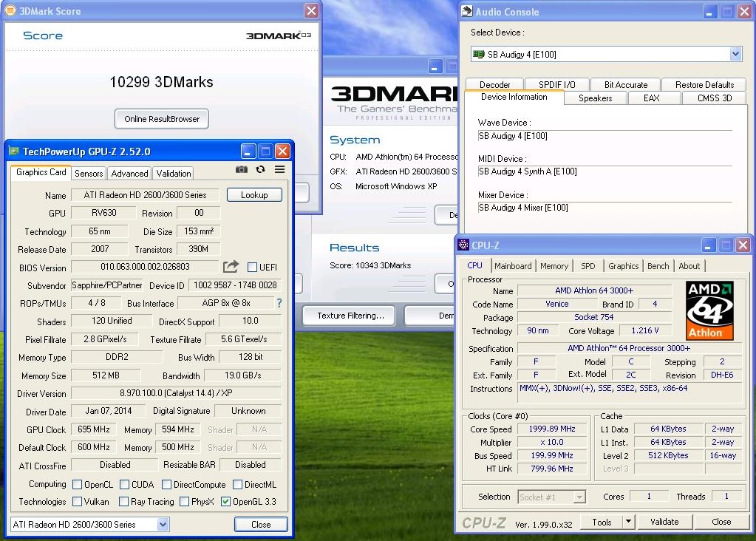Screen dimensions: 756x541
Task: Click the Texture Filtering button
Action: pos(350,316)
